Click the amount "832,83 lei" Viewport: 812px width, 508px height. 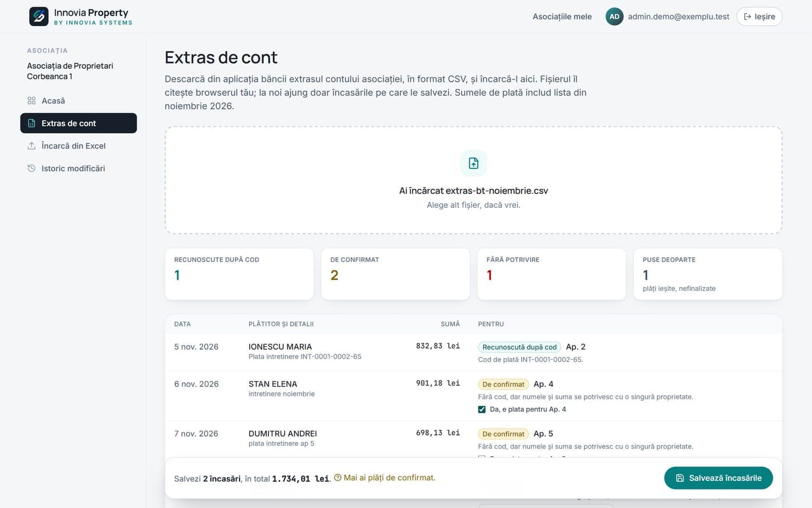click(438, 346)
